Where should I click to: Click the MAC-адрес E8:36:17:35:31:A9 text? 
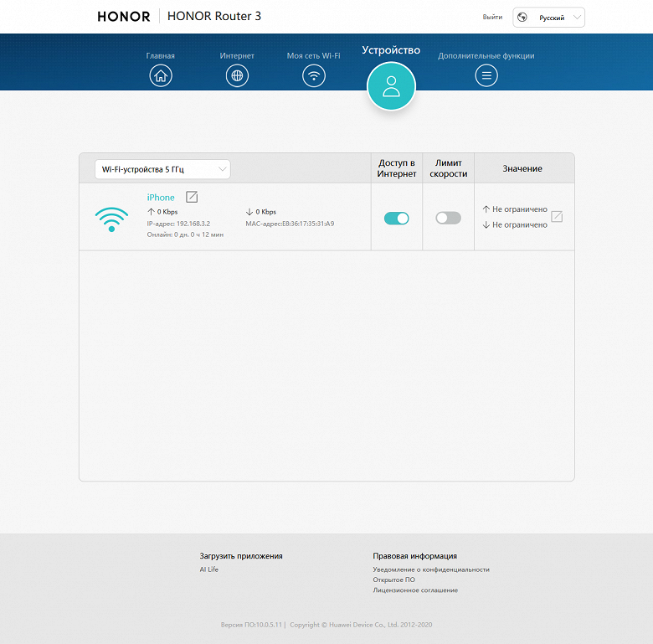click(x=290, y=224)
